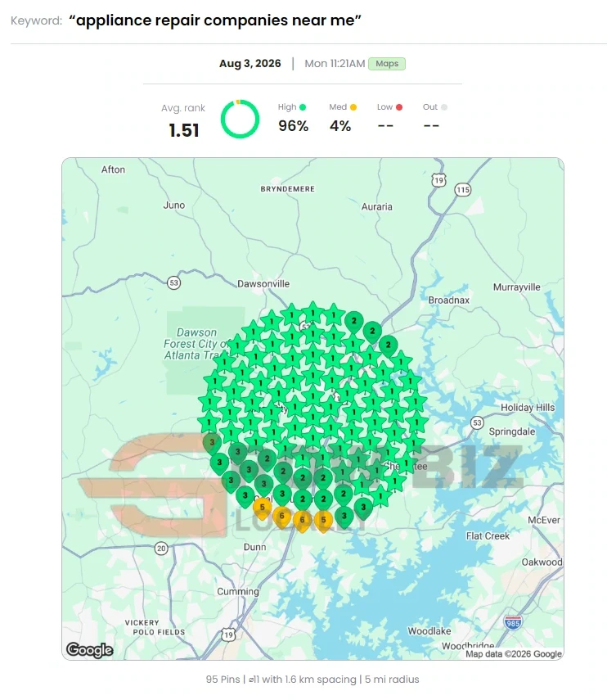Click the Route 53 shield near Springdale
The width and height of the screenshot is (607, 700).
pyautogui.click(x=477, y=422)
